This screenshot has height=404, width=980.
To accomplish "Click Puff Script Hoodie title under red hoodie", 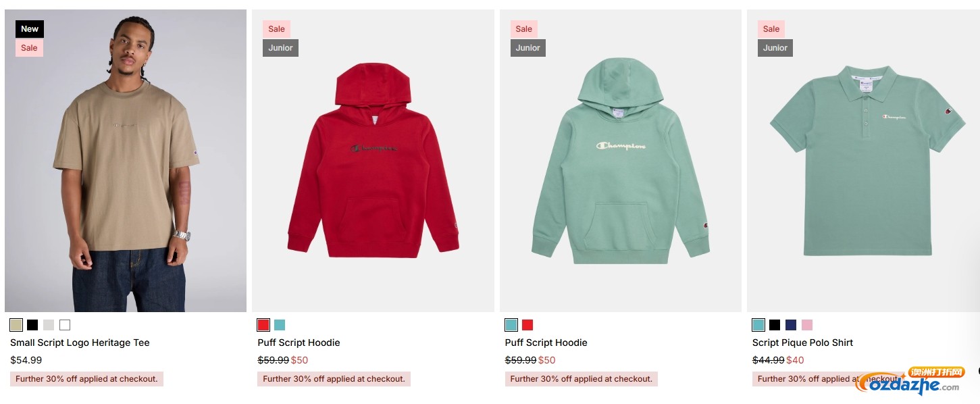I will coord(299,343).
